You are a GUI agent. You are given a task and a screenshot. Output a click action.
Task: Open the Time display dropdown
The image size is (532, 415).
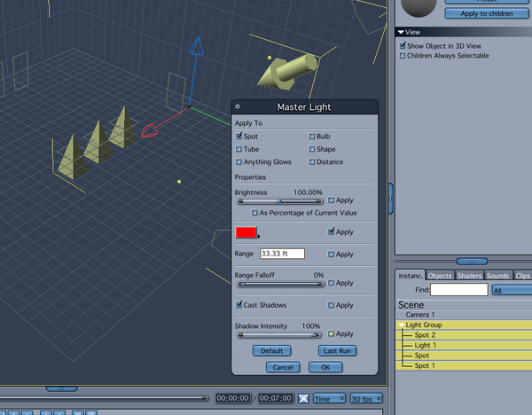click(329, 398)
